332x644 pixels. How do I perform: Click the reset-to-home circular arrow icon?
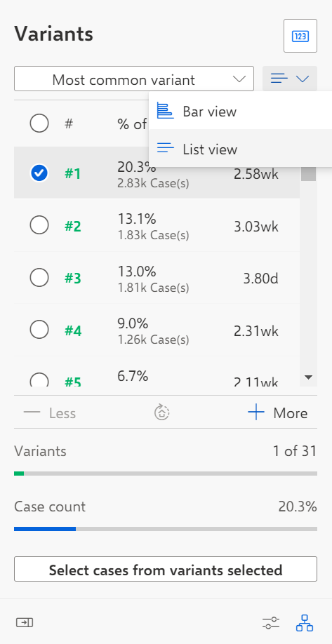click(x=162, y=412)
